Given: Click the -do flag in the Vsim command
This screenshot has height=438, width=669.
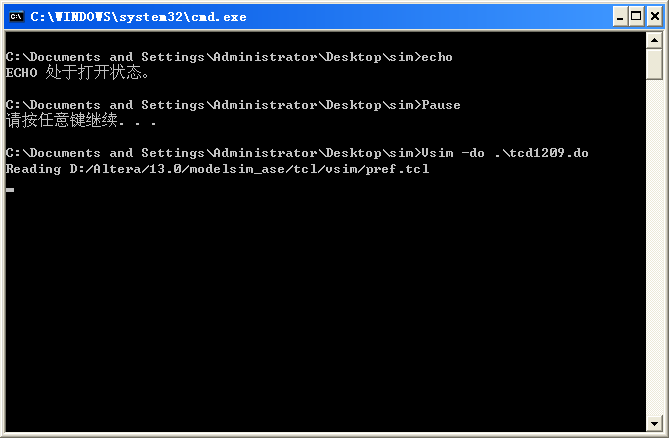Looking at the screenshot, I should 473,153.
